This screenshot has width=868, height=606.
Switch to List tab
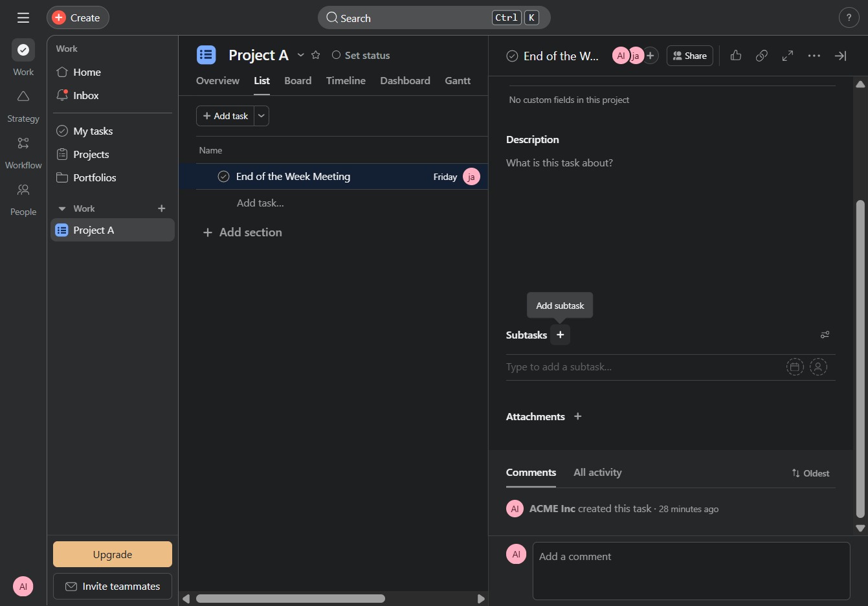(x=262, y=80)
